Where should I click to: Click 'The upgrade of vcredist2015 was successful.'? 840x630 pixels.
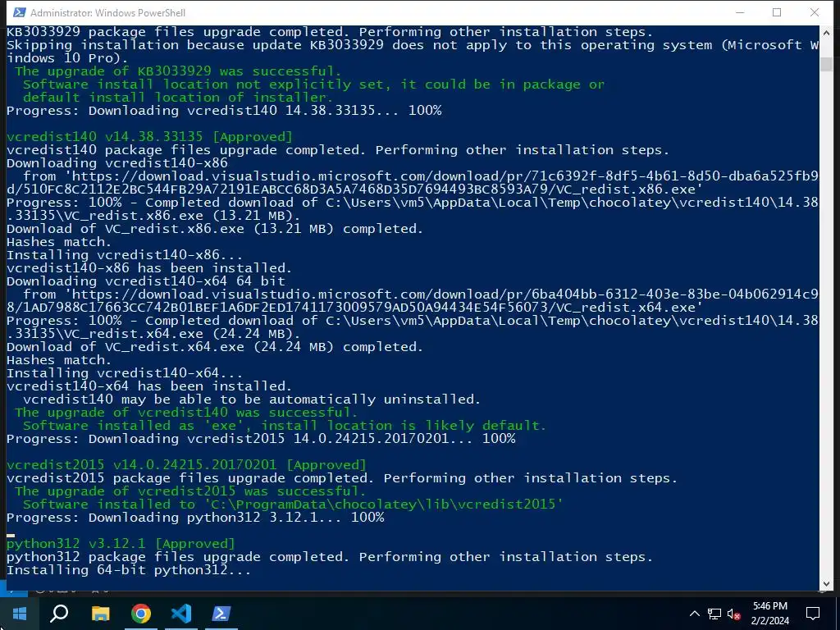(190, 491)
